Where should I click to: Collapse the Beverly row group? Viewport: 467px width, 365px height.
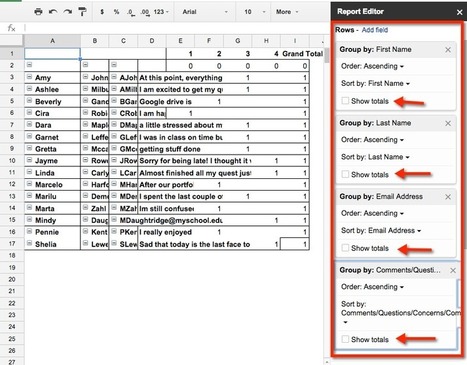[29, 101]
